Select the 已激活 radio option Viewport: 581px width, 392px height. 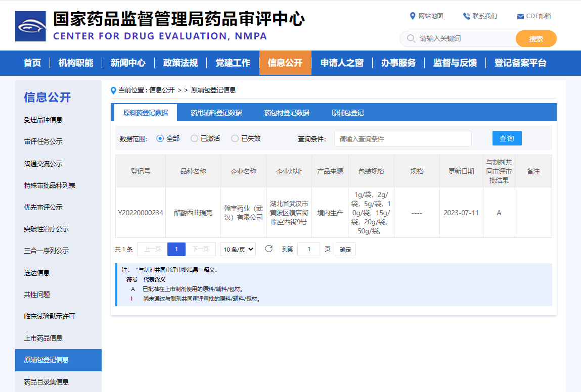[x=194, y=138]
